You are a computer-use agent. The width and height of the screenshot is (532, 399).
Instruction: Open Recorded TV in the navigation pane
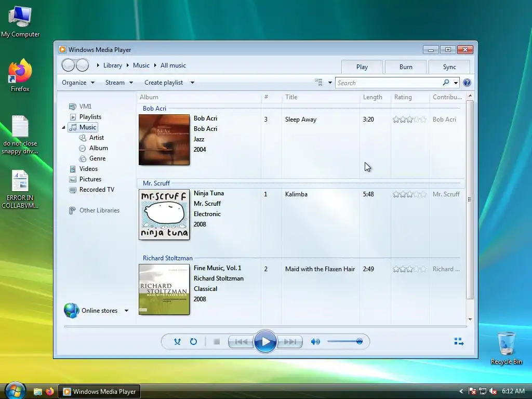pyautogui.click(x=91, y=190)
